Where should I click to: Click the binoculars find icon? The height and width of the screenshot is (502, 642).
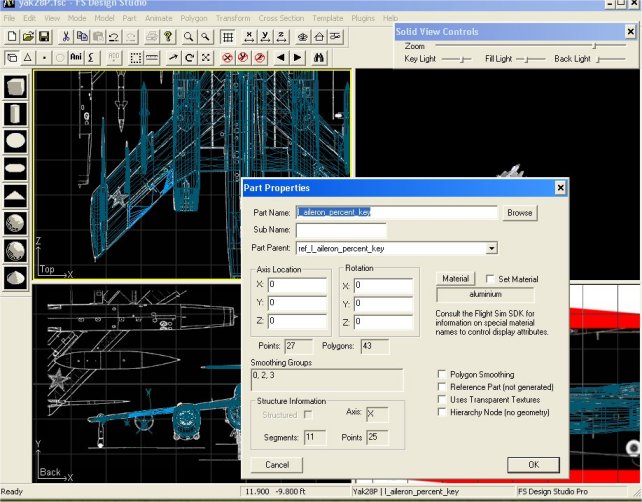click(321, 58)
